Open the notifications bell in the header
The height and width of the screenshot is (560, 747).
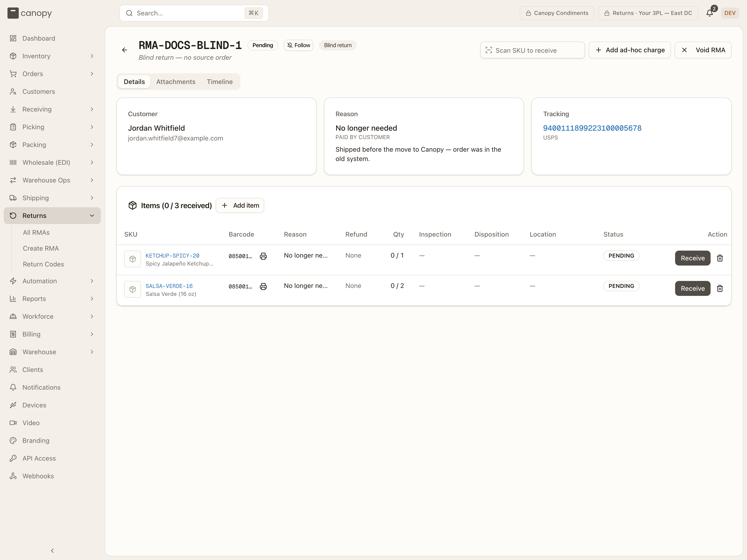709,13
